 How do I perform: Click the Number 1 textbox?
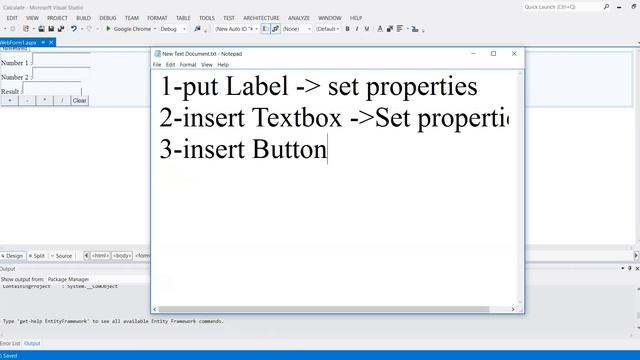pyautogui.click(x=62, y=60)
